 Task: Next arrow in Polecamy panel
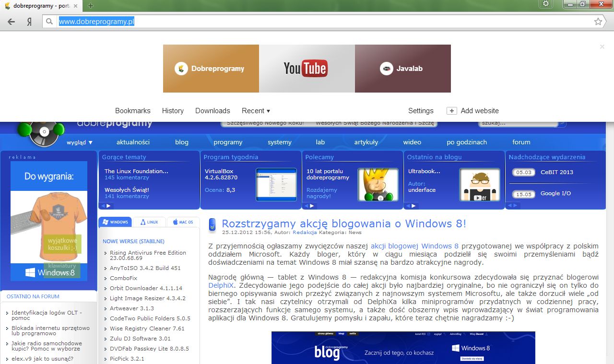312,206
